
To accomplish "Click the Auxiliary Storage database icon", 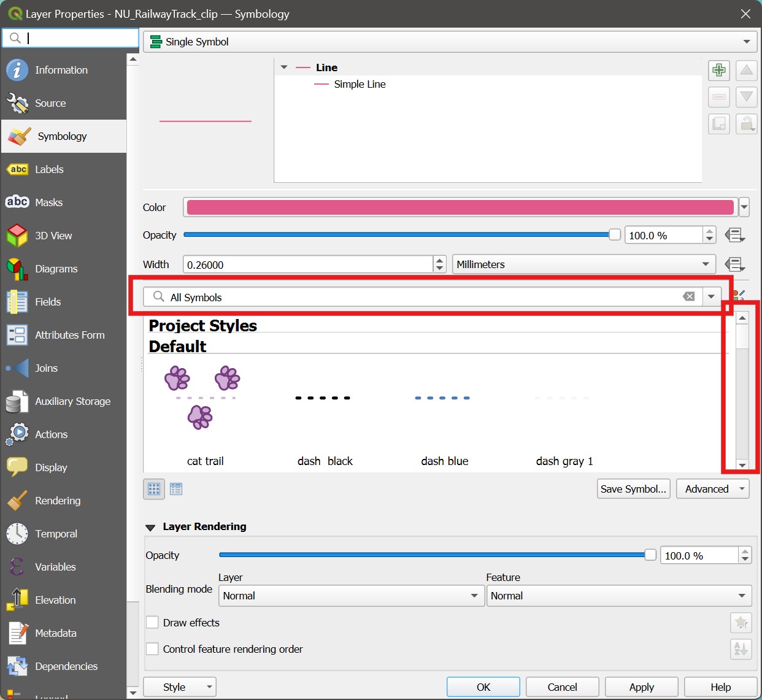I will [17, 401].
